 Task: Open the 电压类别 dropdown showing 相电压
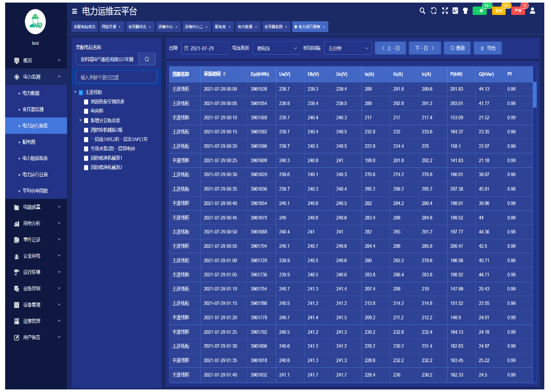(x=276, y=48)
